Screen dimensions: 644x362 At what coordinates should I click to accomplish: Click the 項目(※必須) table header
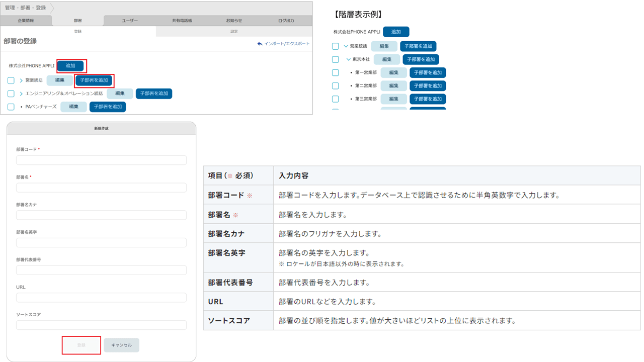238,176
